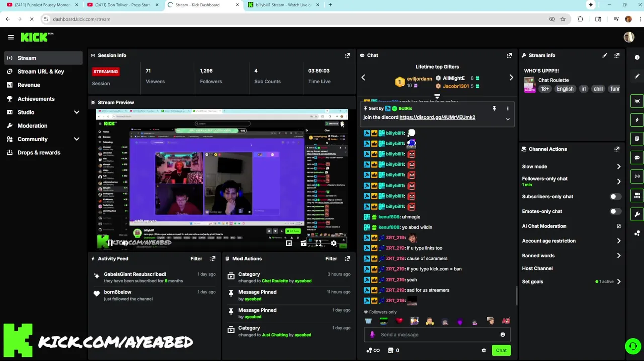Show next lifetime top gifters

click(x=511, y=78)
